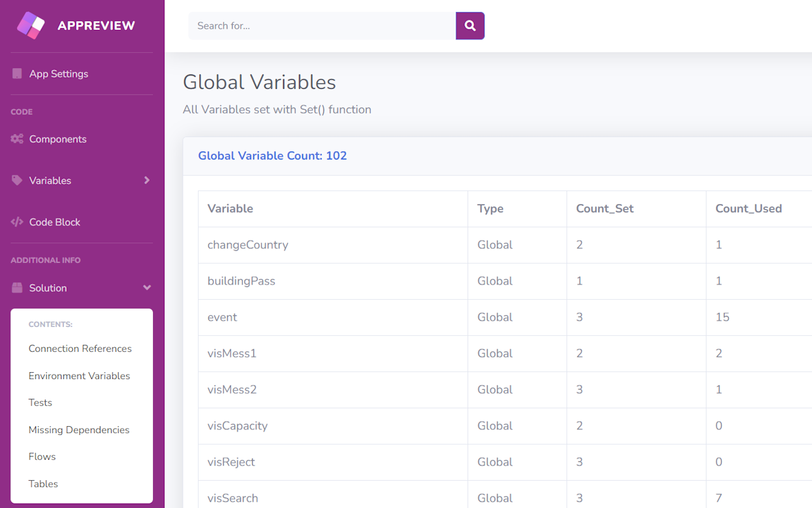Click the search magnifier button

click(470, 25)
